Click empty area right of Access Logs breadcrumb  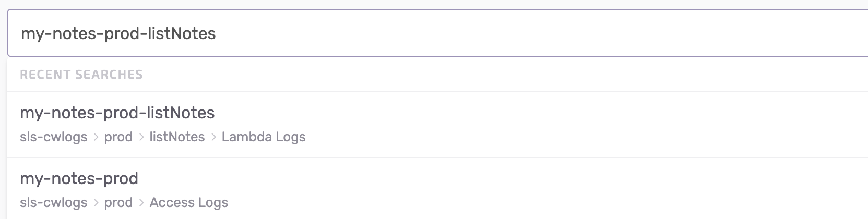click(522, 203)
